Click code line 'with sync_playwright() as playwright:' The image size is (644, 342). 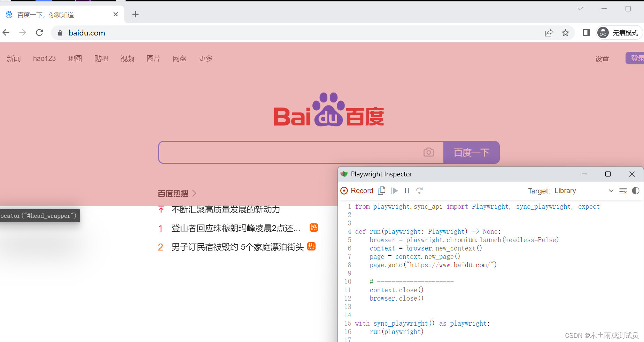pyautogui.click(x=422, y=324)
